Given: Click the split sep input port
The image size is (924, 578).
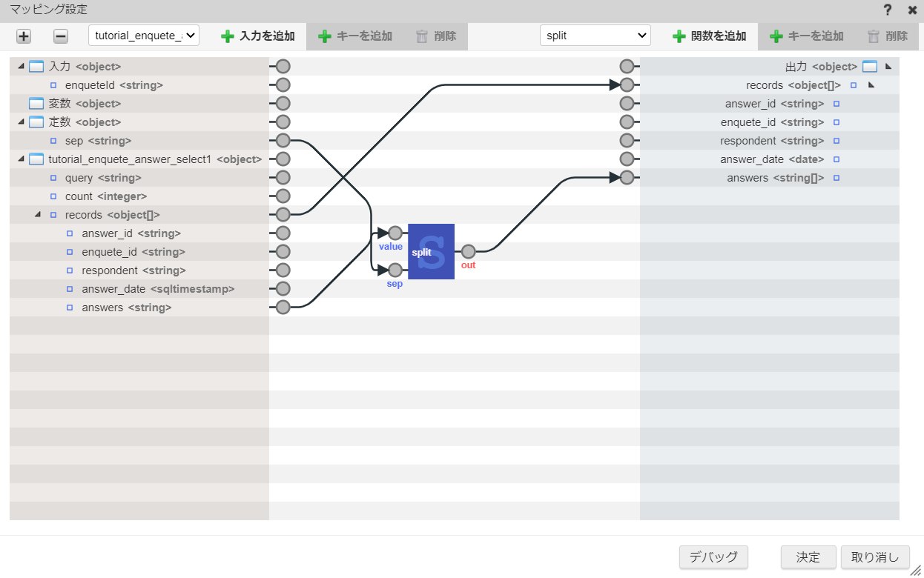Looking at the screenshot, I should [x=395, y=270].
